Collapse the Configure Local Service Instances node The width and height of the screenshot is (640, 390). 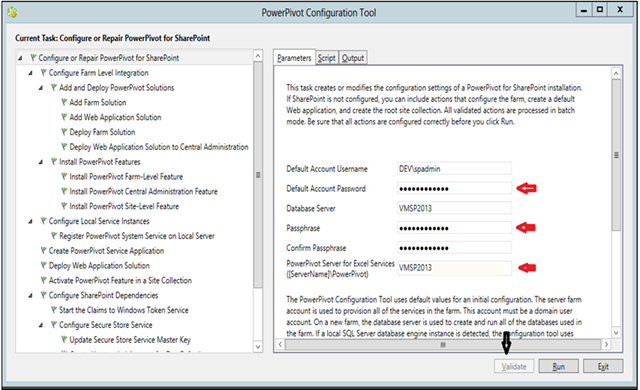point(31,222)
